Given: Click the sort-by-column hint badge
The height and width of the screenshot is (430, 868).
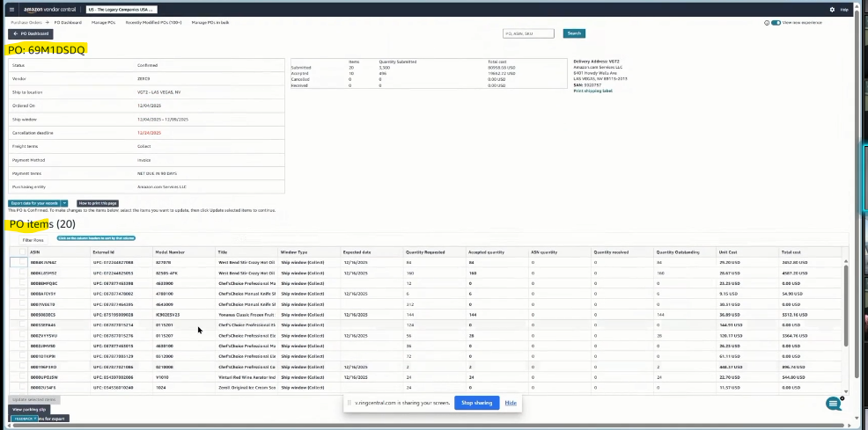Looking at the screenshot, I should tap(96, 238).
